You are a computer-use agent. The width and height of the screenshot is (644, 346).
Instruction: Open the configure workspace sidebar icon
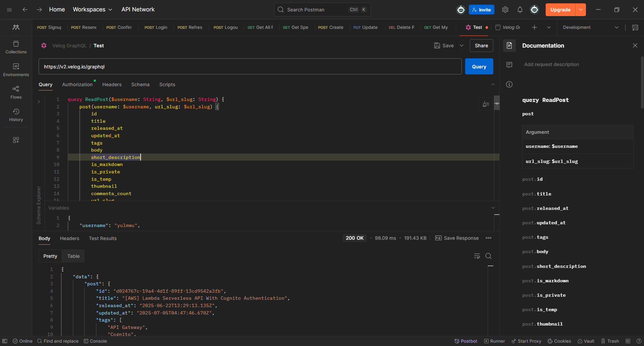point(16,140)
